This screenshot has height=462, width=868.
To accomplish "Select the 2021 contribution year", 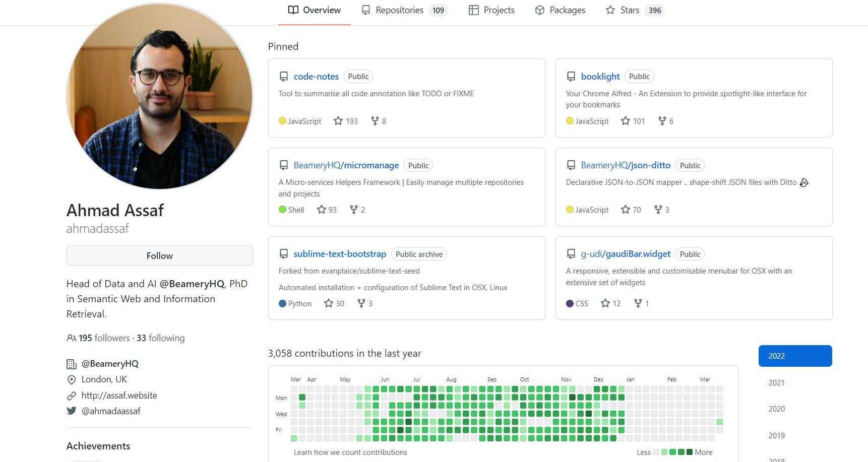I will [776, 383].
